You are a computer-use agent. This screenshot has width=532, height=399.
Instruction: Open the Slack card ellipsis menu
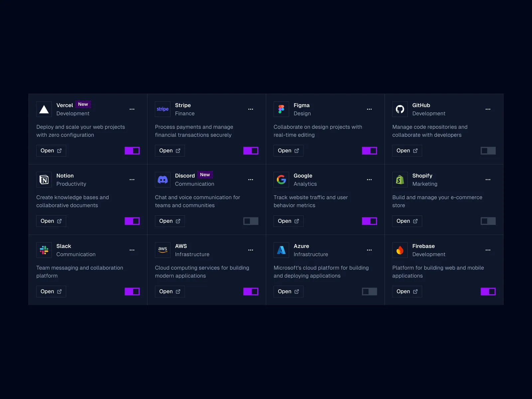pos(132,250)
